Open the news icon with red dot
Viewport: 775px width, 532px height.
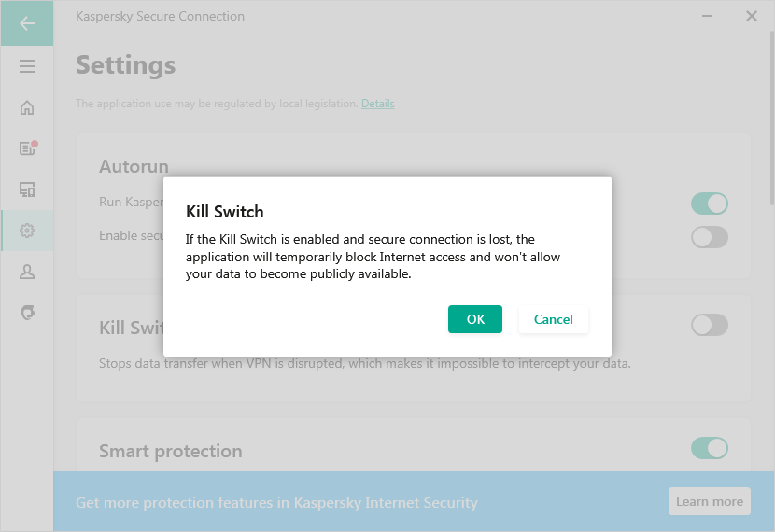(27, 148)
